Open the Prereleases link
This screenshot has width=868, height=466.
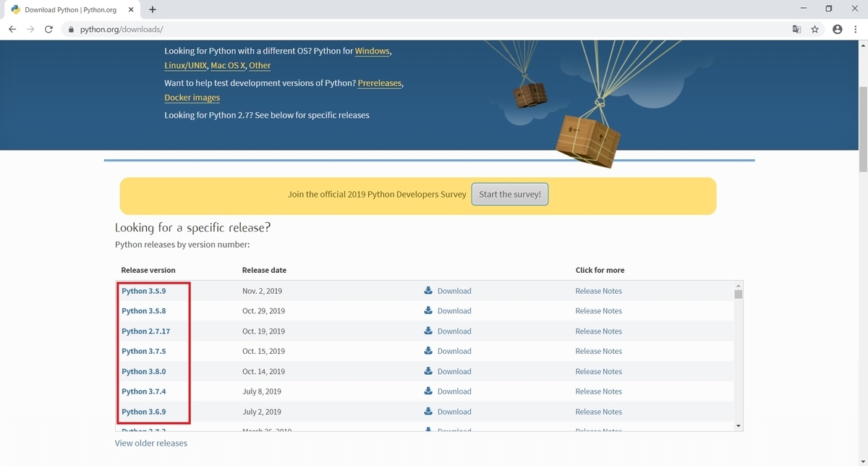coord(379,83)
